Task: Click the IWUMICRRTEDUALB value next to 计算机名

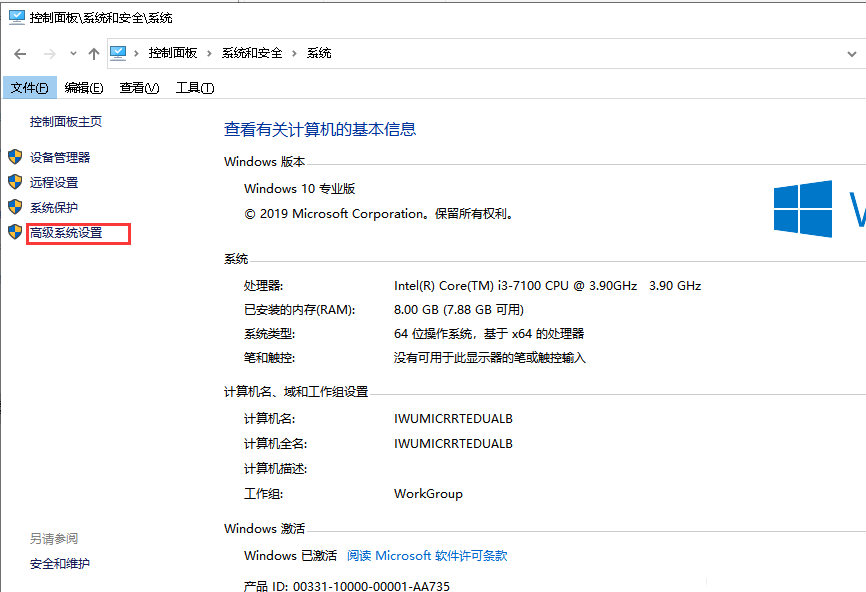Action: pos(453,419)
